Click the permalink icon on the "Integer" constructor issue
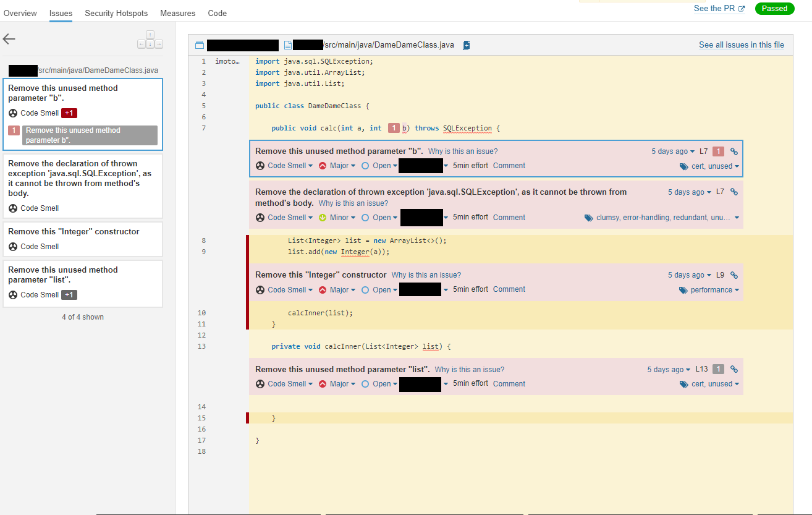Screen dimensions: 812x515 coord(734,275)
